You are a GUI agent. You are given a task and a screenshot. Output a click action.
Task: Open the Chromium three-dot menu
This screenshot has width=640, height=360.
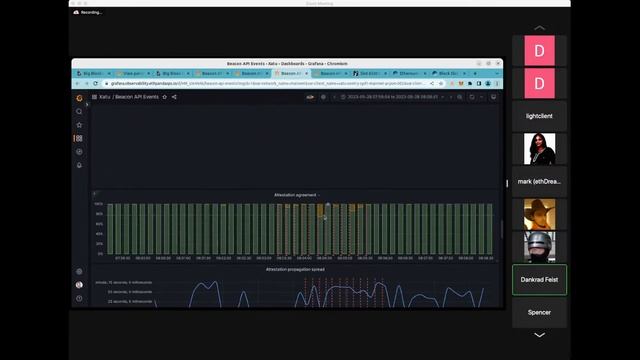pos(497,83)
